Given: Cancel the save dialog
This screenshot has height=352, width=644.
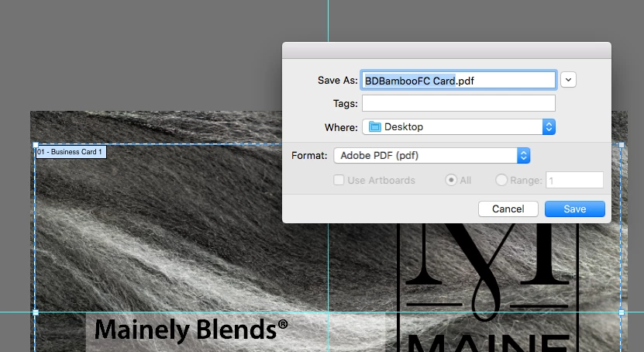Looking at the screenshot, I should point(508,209).
